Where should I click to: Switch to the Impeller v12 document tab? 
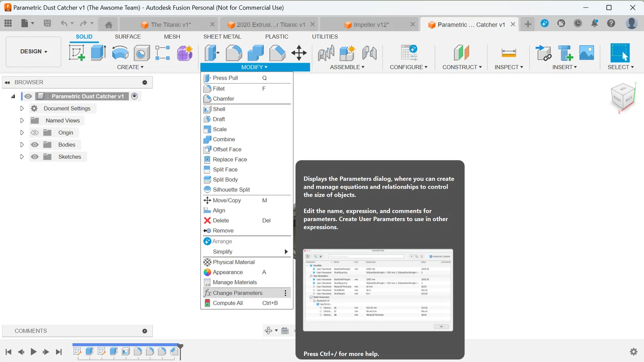371,25
